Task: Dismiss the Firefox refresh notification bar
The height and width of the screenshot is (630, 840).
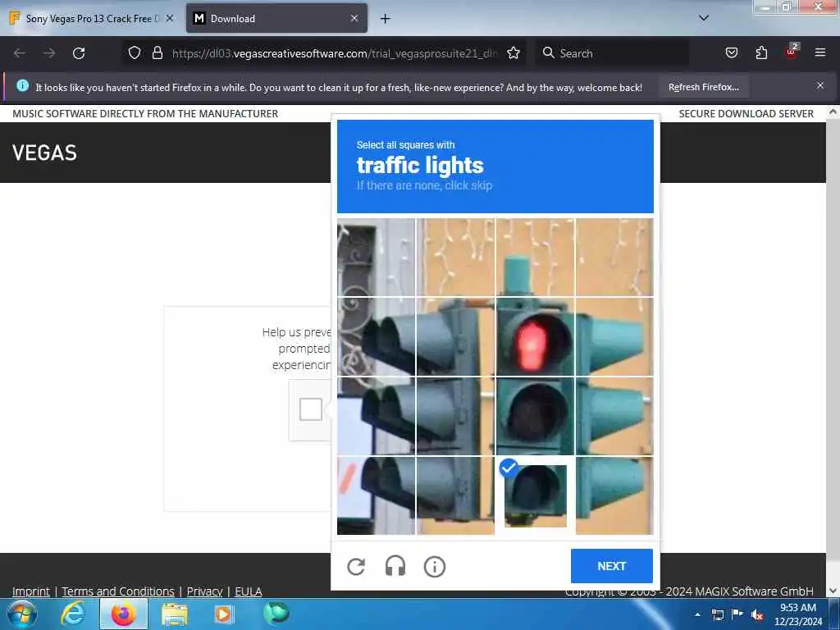Action: [x=819, y=85]
